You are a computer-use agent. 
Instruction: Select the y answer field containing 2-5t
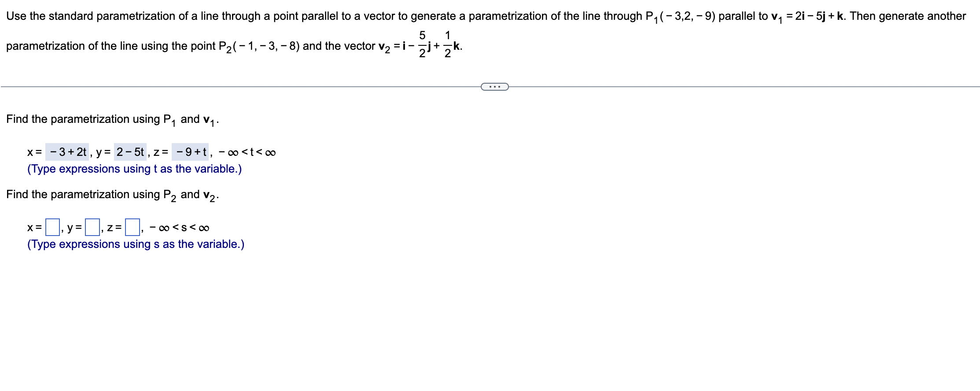[130, 152]
